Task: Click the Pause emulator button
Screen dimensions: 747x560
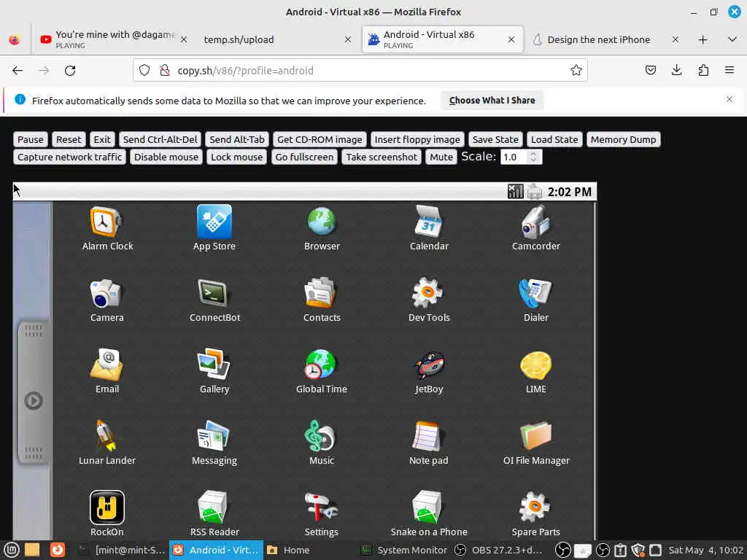Action: click(x=31, y=139)
